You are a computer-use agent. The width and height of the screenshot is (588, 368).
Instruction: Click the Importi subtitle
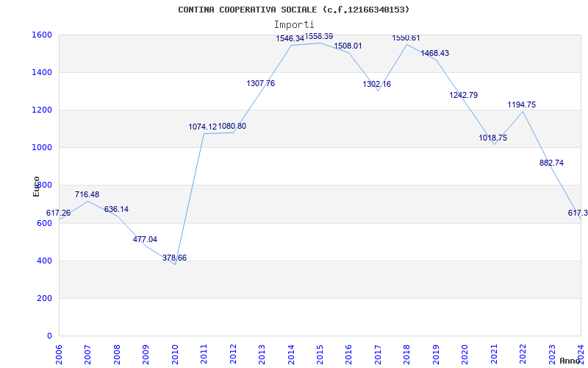(294, 25)
